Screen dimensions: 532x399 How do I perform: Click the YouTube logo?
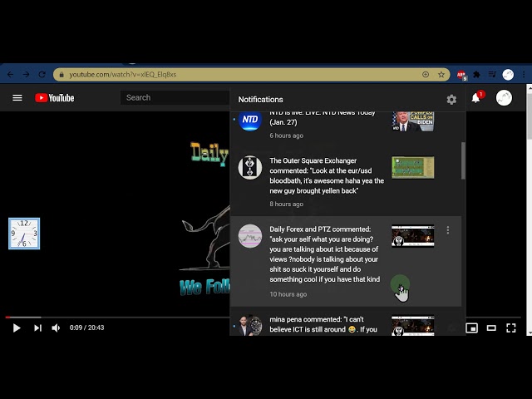[x=55, y=98]
